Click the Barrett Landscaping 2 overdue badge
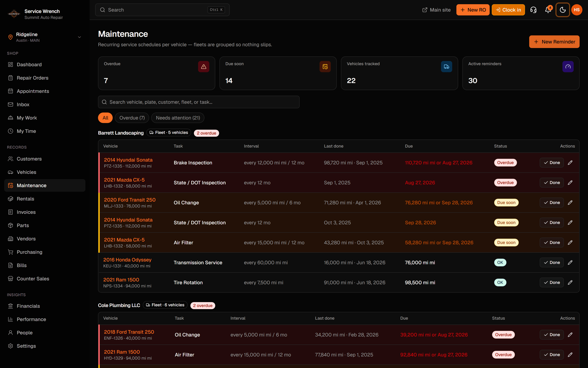This screenshot has width=588, height=368. tap(206, 133)
